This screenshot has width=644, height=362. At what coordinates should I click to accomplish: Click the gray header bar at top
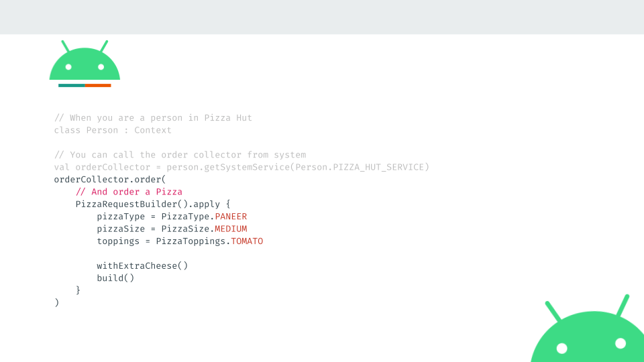pos(322,17)
